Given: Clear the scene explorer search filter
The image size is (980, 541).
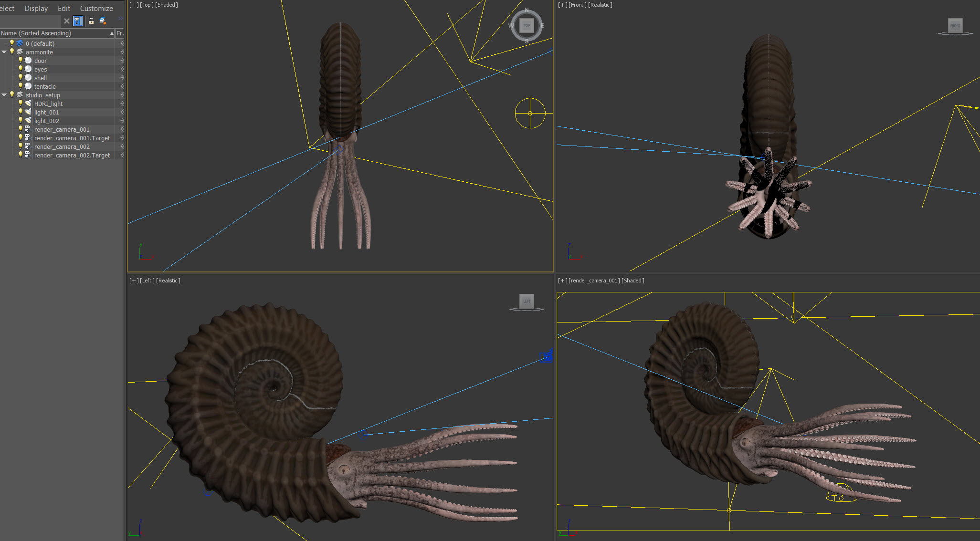Looking at the screenshot, I should point(67,21).
